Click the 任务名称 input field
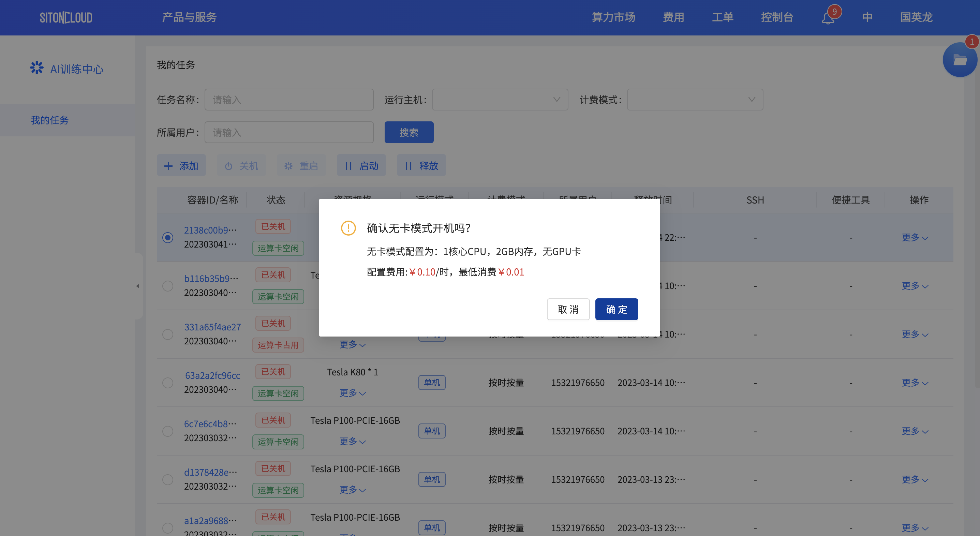The width and height of the screenshot is (980, 536). [x=289, y=99]
